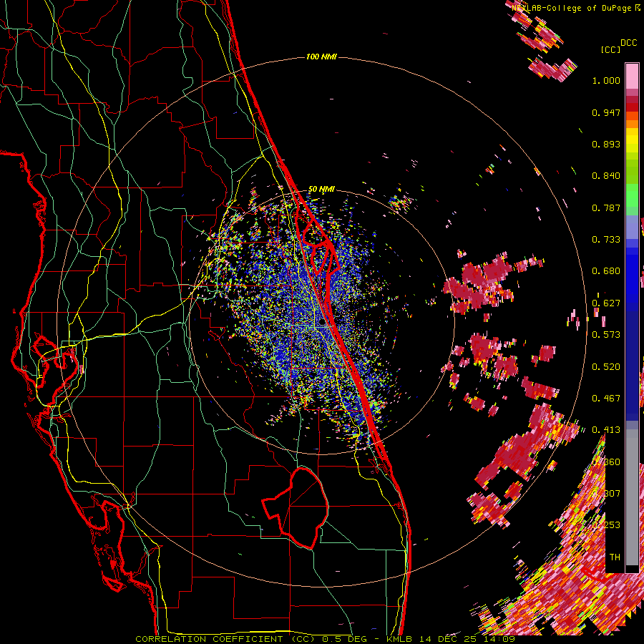Select the 0.413 legend value
Screen dimensions: 644x644
coord(606,430)
